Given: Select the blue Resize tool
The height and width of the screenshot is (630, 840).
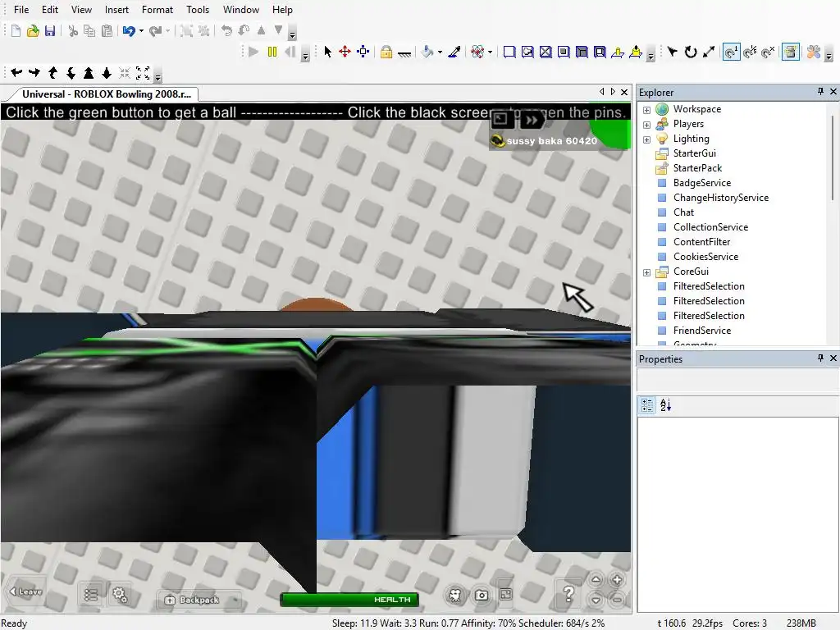Looking at the screenshot, I should point(363,52).
